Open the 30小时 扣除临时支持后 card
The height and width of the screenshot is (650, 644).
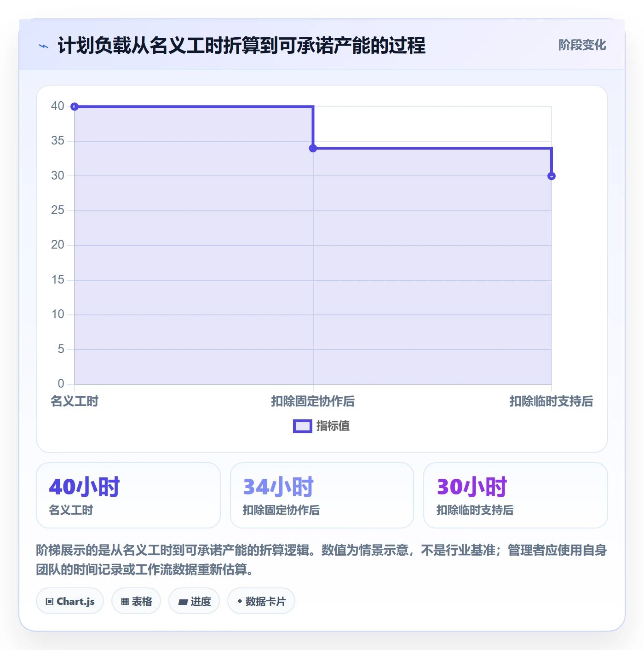pos(516,495)
